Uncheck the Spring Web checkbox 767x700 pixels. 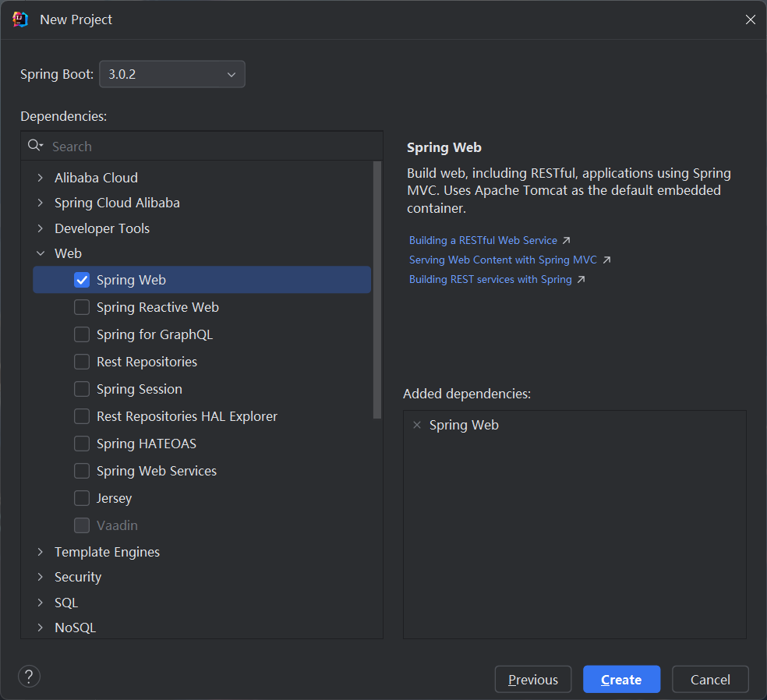(x=82, y=280)
